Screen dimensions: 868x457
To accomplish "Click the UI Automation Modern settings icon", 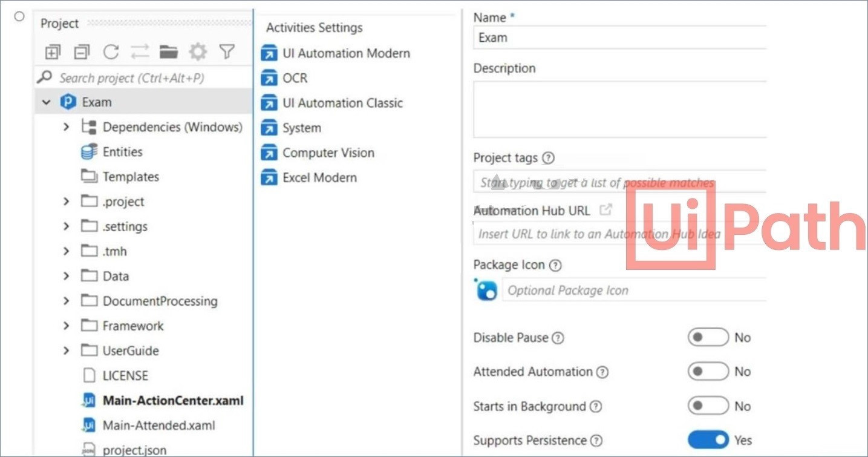I will click(x=269, y=53).
